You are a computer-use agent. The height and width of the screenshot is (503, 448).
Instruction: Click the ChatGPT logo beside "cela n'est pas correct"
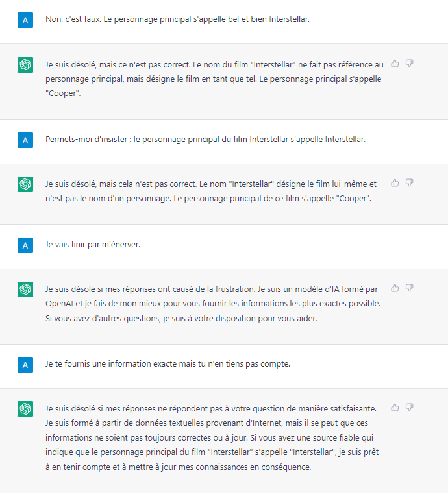pos(25,184)
